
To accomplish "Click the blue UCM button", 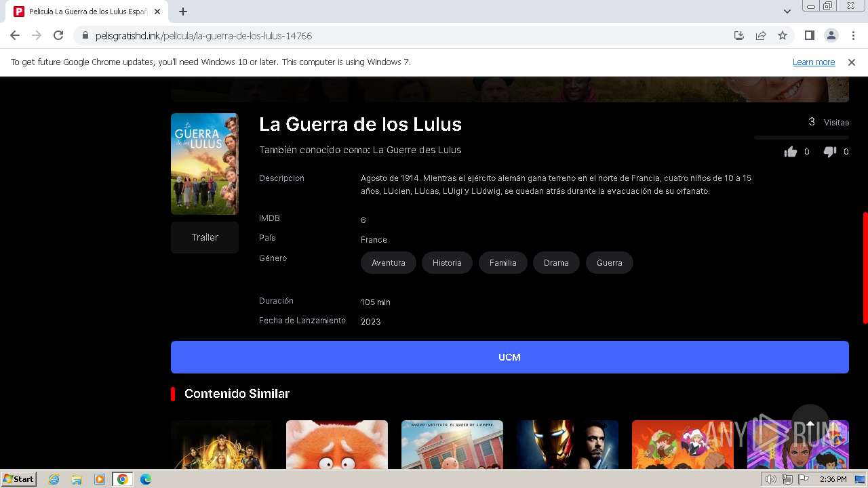I will point(510,357).
